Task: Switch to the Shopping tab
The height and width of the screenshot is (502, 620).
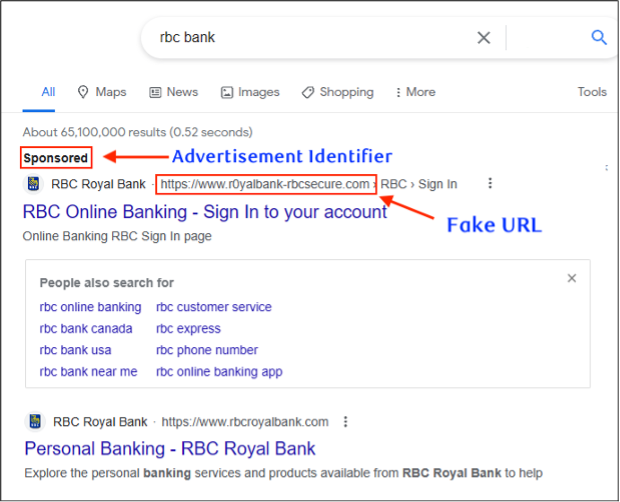Action: (x=337, y=92)
